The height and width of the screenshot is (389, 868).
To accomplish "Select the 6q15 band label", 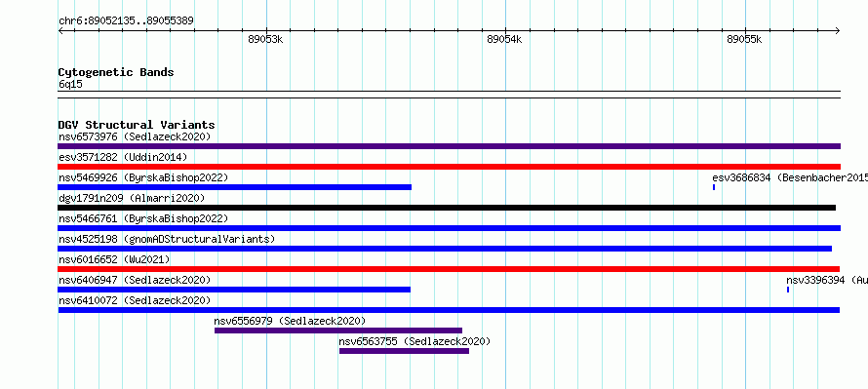I will [x=70, y=84].
